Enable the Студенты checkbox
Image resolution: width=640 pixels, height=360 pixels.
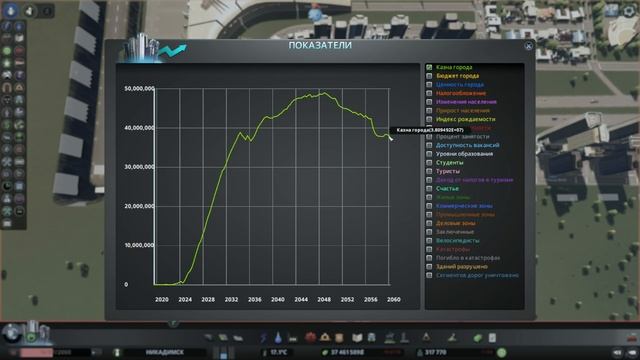tap(429, 162)
